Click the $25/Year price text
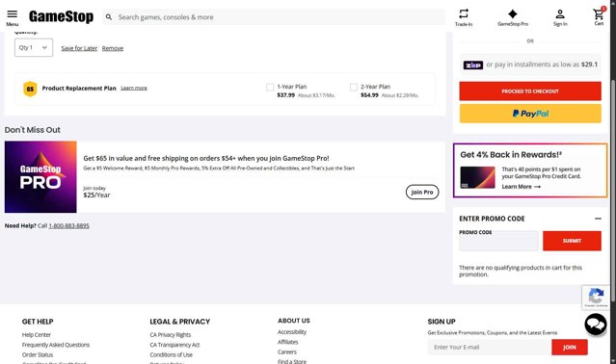Screen dimensions: 616x364 coord(96,195)
